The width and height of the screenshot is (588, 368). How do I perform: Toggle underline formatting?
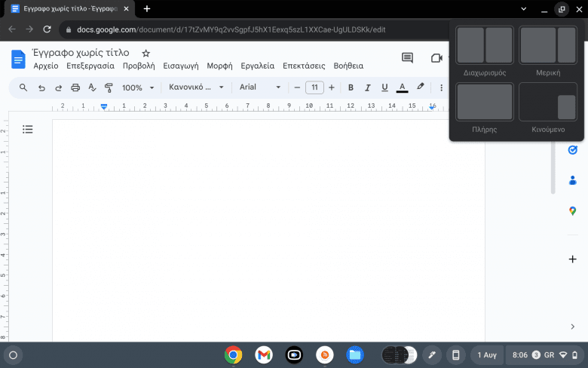[385, 87]
